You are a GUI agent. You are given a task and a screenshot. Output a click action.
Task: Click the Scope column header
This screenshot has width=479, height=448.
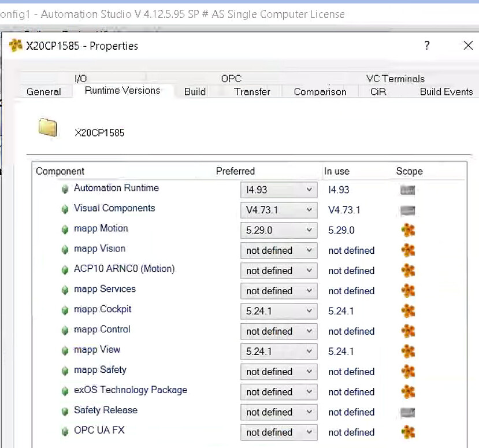(409, 171)
